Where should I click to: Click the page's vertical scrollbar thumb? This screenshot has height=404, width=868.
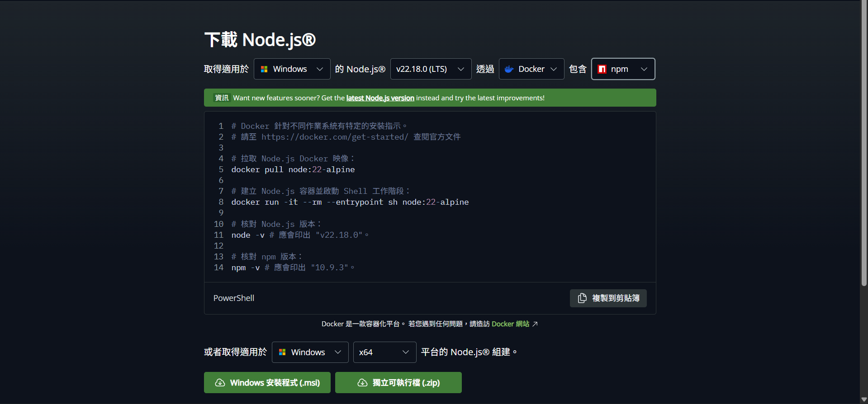[864, 145]
